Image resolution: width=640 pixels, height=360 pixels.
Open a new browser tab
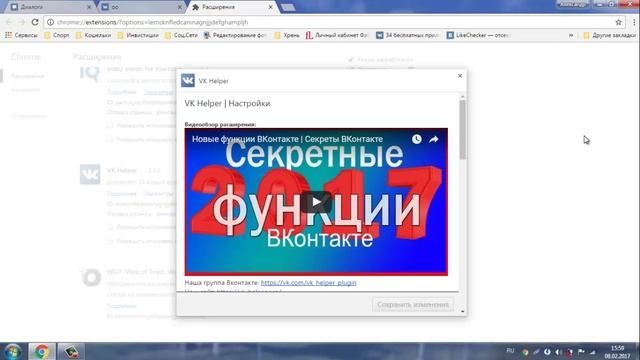(288, 7)
